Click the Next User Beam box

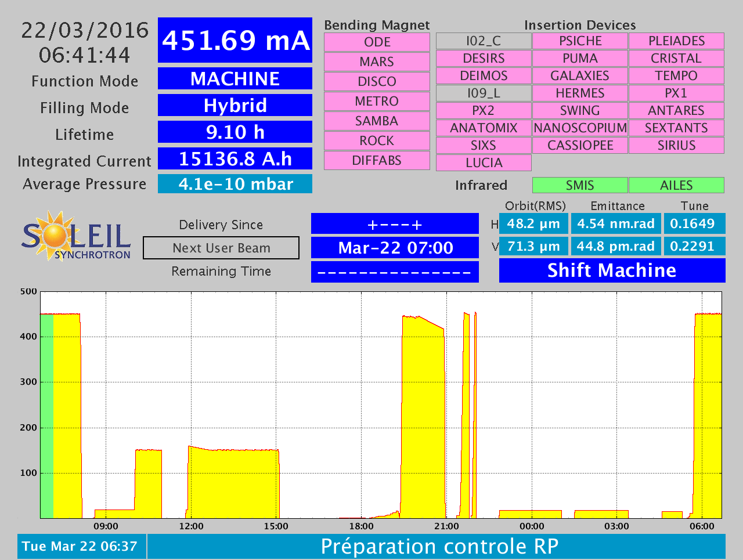tap(221, 248)
